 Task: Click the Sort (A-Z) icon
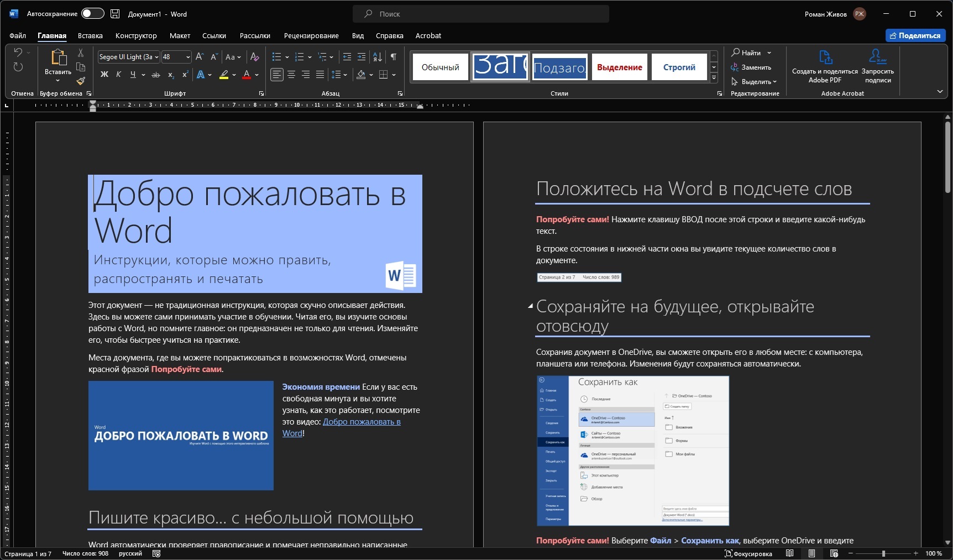point(378,57)
